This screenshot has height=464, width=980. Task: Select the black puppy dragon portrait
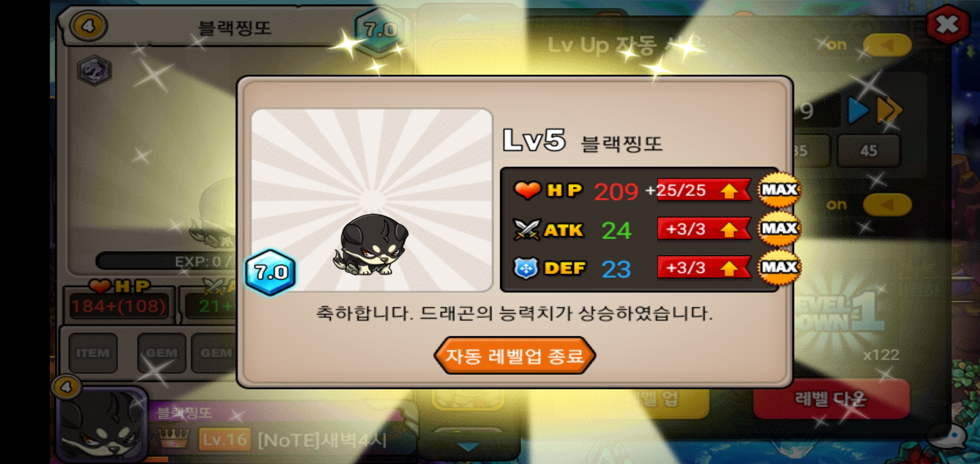point(372,200)
